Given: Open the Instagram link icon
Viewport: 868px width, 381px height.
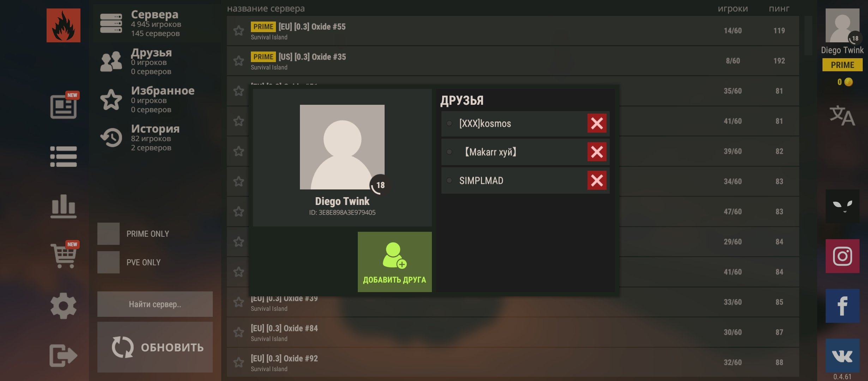Looking at the screenshot, I should coord(842,256).
